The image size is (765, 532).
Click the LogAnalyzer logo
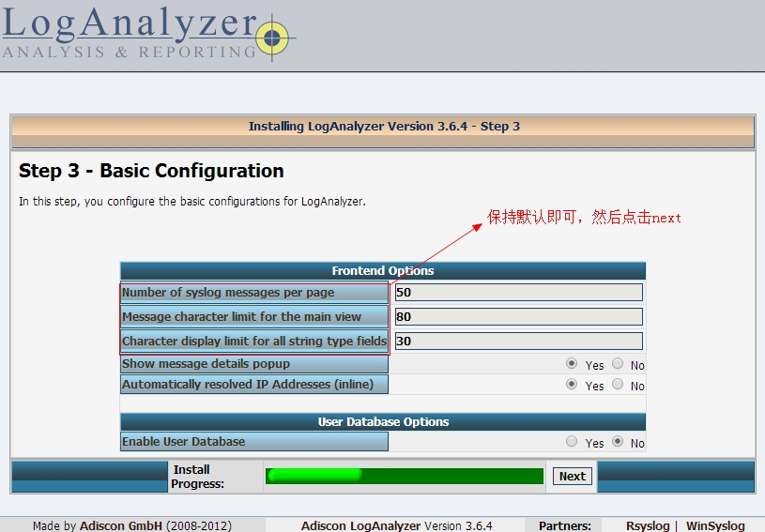pyautogui.click(x=148, y=33)
